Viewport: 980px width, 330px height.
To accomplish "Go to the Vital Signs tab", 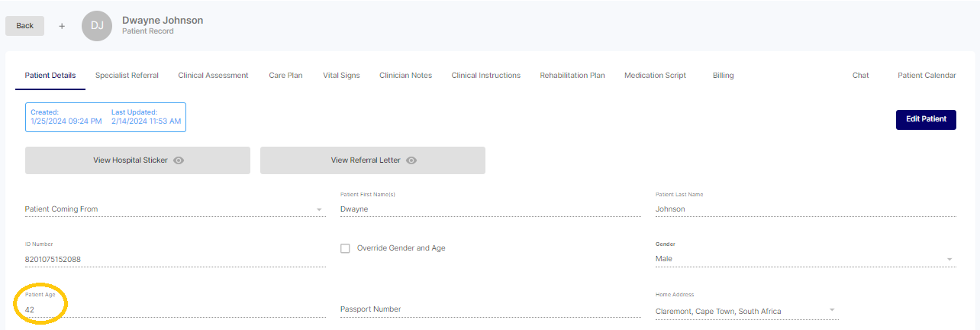I will pyautogui.click(x=341, y=76).
